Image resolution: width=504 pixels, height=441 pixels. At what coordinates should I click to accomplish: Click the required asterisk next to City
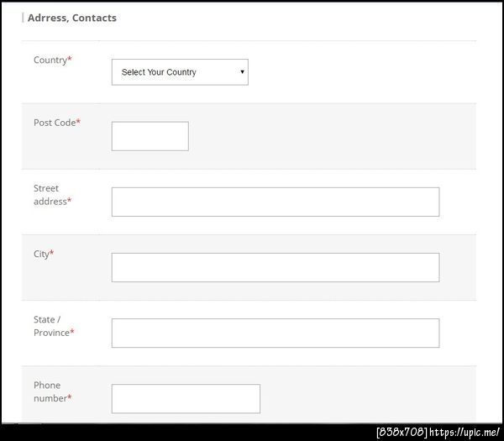coord(52,253)
